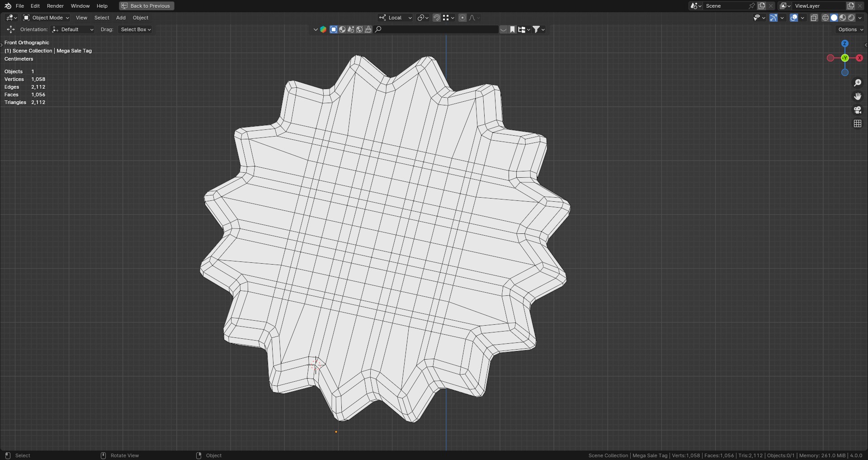Screen dimensions: 868x460
Task: Browse scenes with the scene icon
Action: coord(696,6)
